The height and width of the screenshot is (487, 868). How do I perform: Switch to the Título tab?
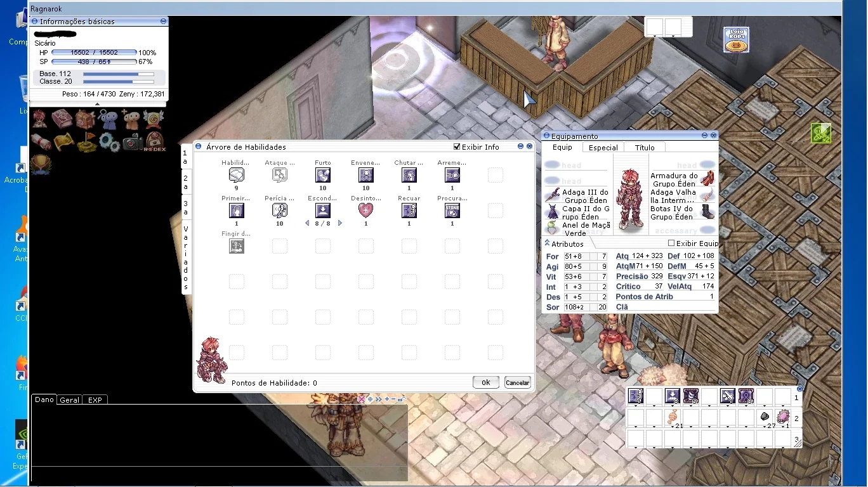tap(645, 147)
